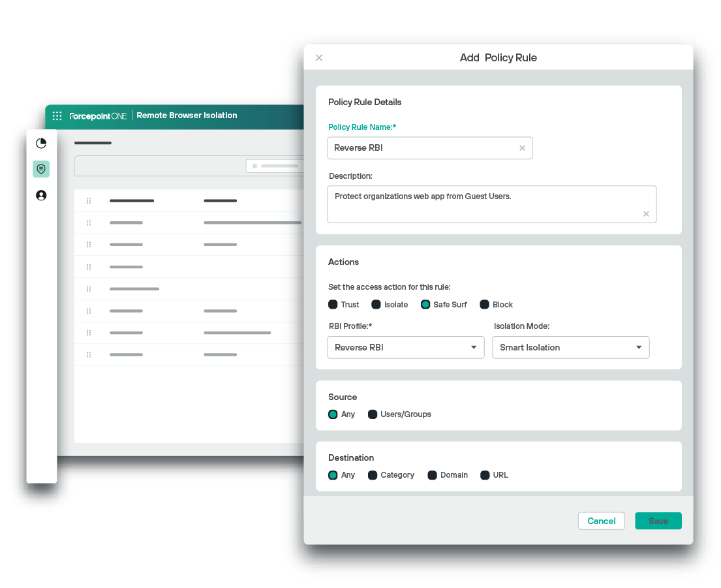The width and height of the screenshot is (721, 588).
Task: Open the user account icon in sidebar
Action: point(41,195)
